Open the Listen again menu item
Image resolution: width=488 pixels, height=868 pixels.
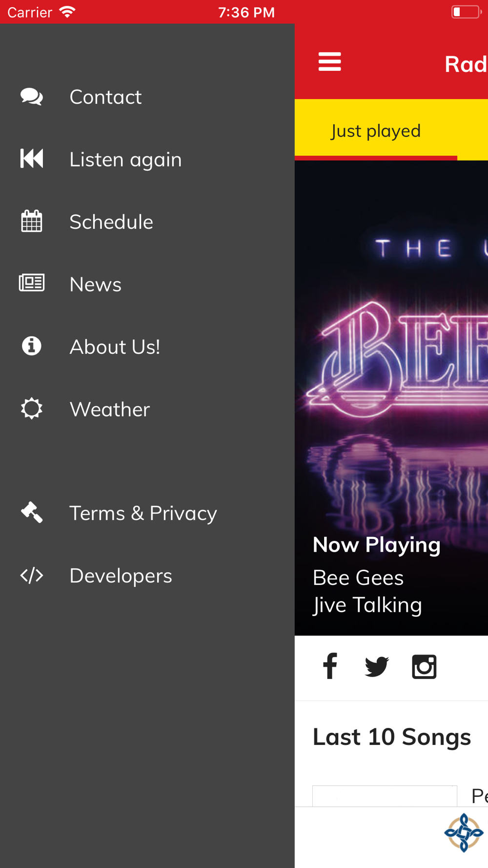147,159
